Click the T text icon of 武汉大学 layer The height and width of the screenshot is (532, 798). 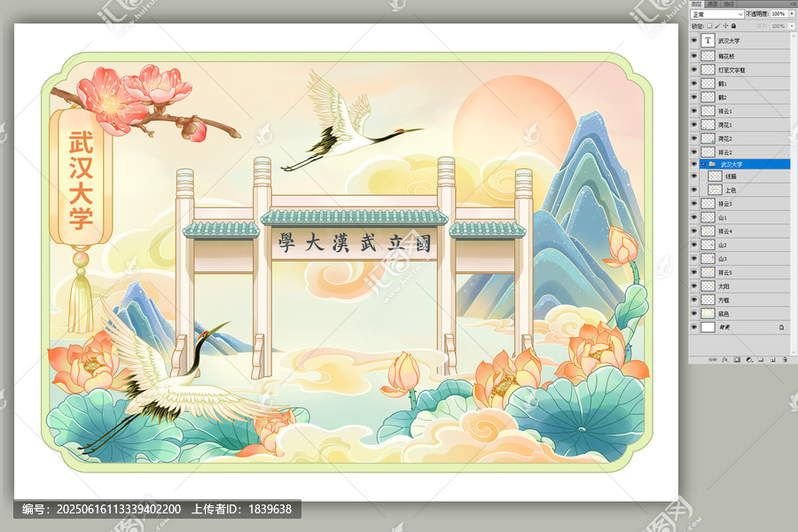coord(708,40)
